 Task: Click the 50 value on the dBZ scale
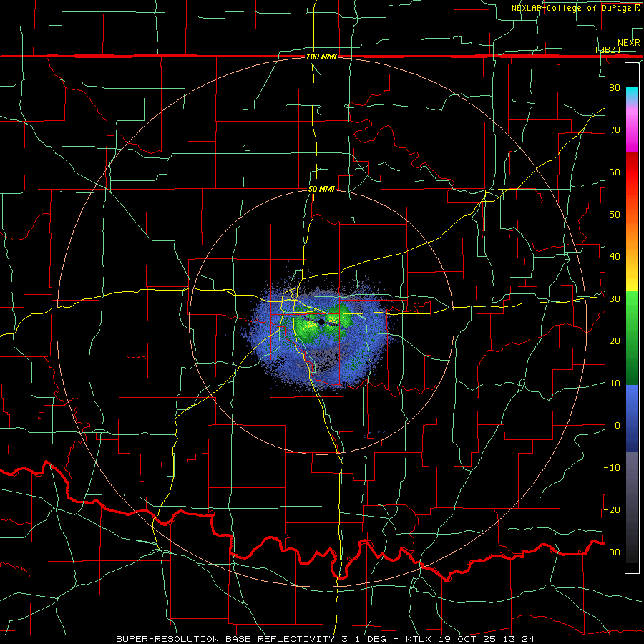click(615, 215)
